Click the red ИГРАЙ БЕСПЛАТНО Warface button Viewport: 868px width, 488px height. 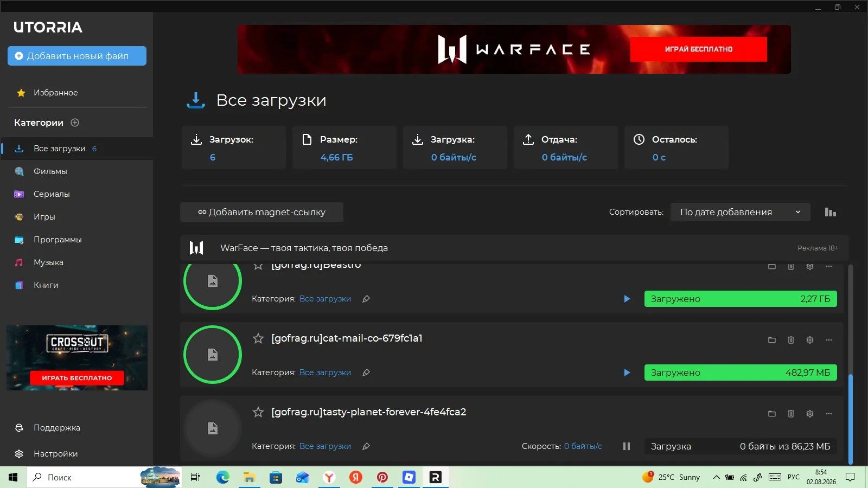pos(699,49)
